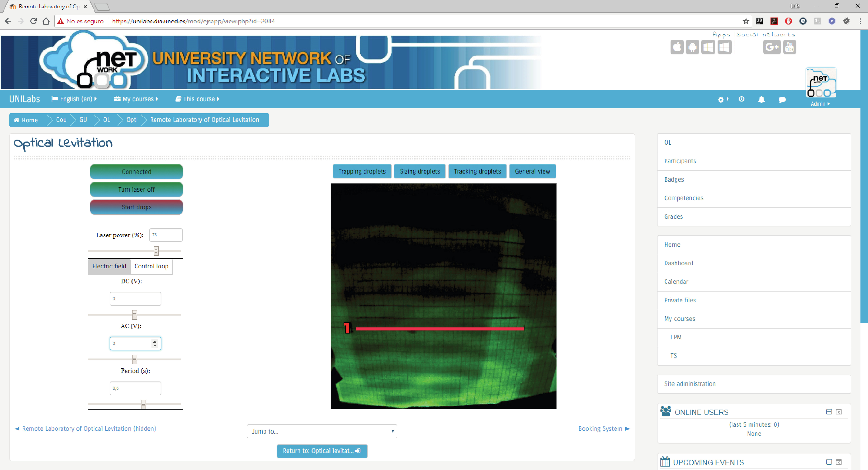Open the YouTube social link

tap(789, 47)
